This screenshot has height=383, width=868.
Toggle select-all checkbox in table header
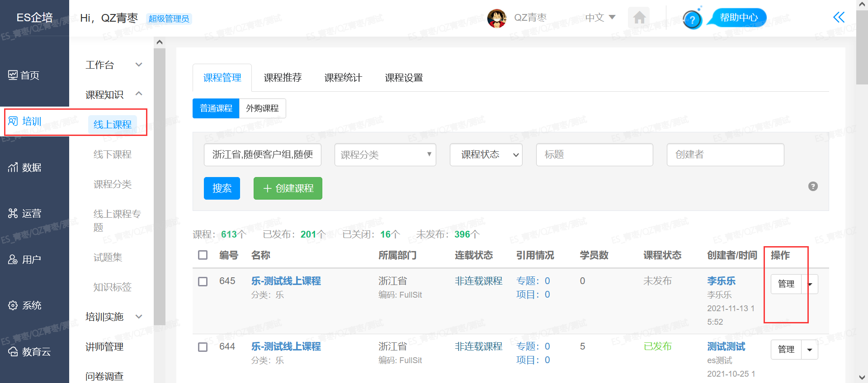point(203,255)
